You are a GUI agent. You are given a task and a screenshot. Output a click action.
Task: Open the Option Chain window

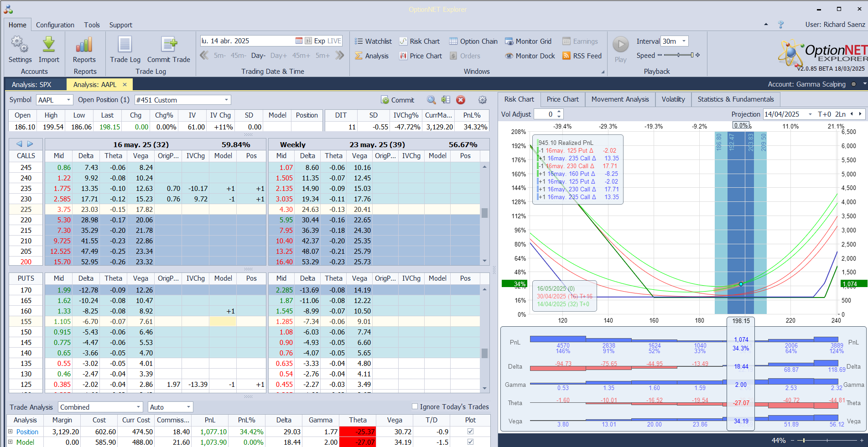(473, 41)
